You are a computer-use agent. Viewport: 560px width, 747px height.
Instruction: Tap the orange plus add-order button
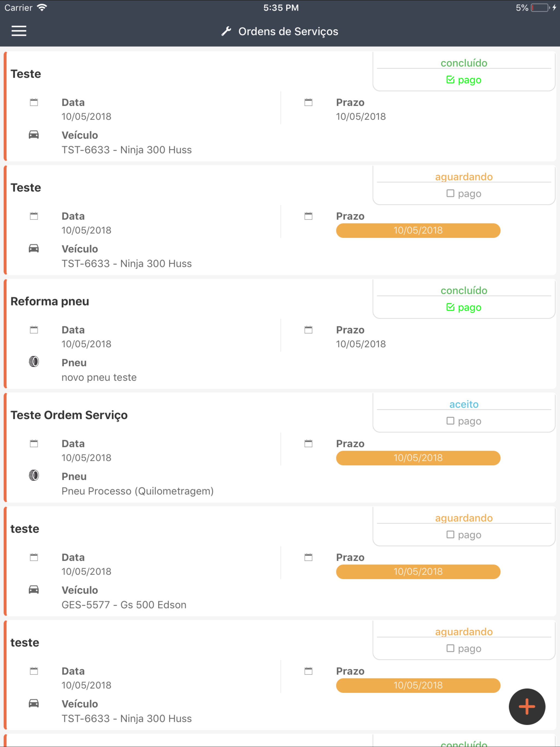[x=527, y=707]
